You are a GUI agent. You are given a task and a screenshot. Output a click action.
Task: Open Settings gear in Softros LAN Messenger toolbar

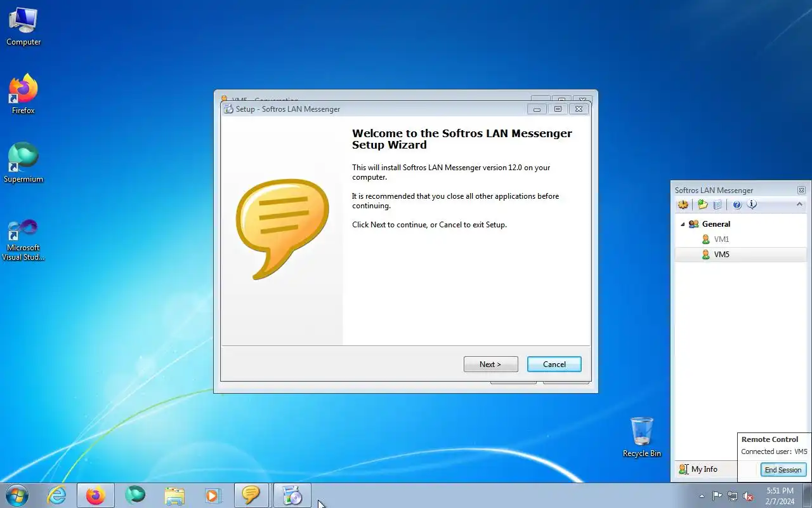pos(683,204)
